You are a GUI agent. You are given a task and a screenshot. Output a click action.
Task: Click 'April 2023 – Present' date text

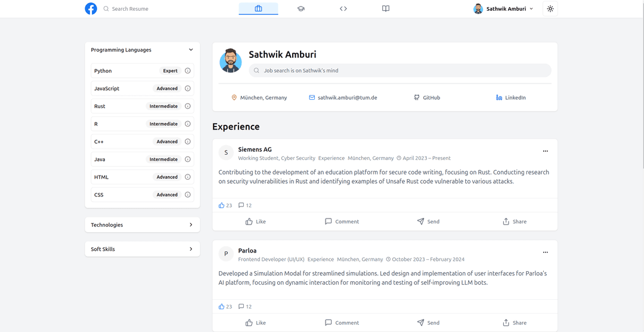point(426,158)
